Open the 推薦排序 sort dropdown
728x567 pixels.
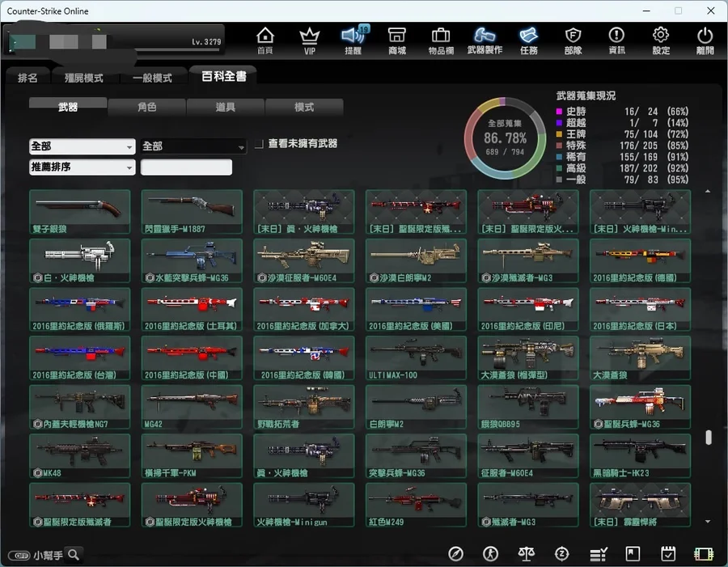tap(82, 167)
